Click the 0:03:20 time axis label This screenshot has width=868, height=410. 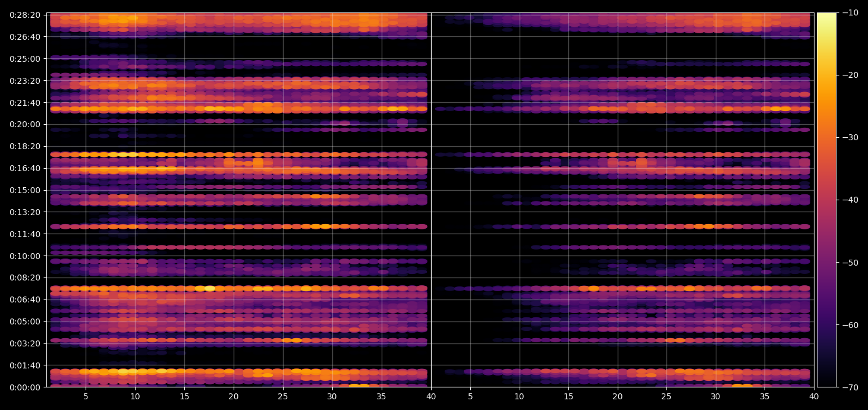coord(24,343)
